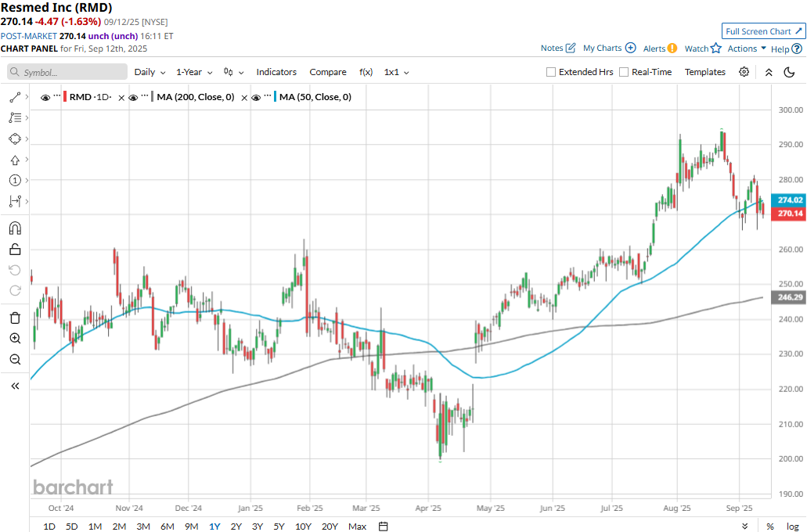Open the Templates menu

click(x=705, y=72)
